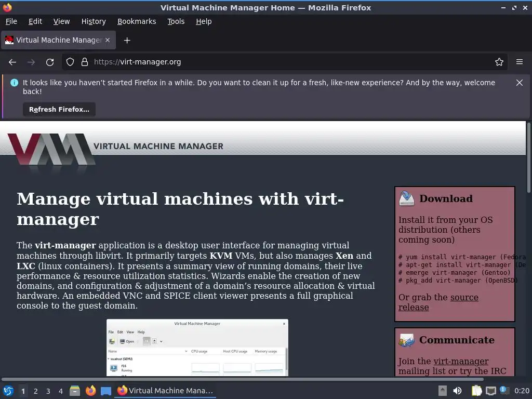Open a new tab with plus button

[x=127, y=41]
